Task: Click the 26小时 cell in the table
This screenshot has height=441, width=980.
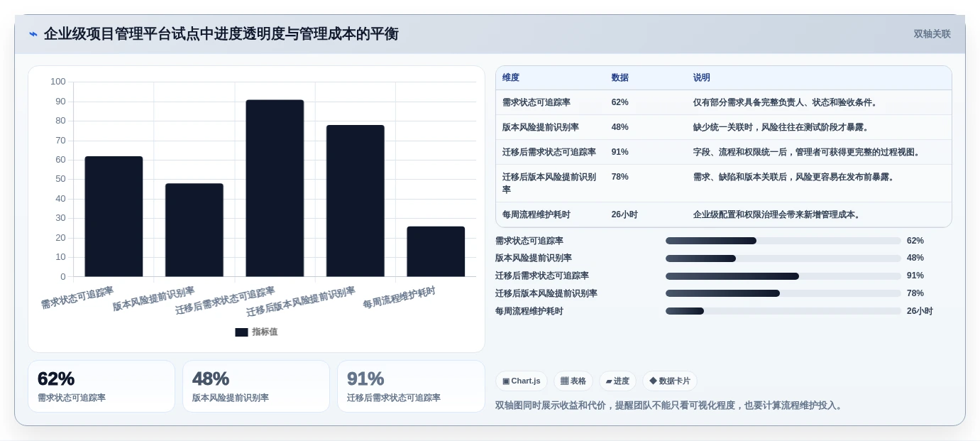Action: click(624, 214)
